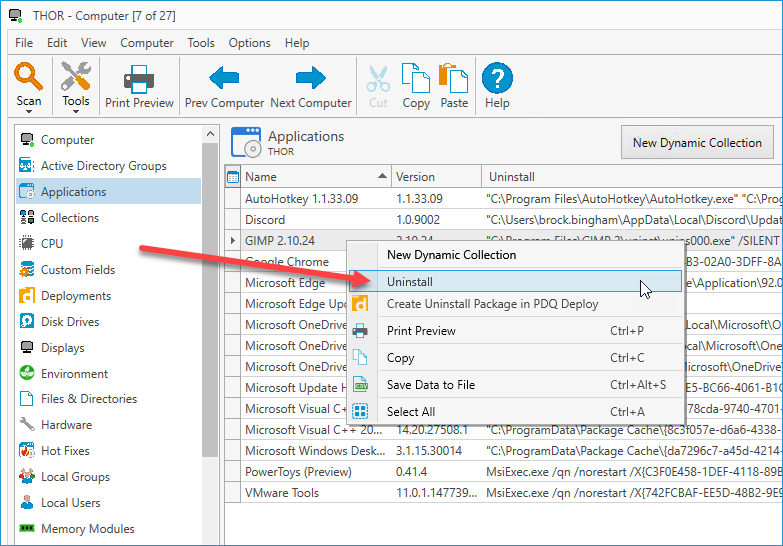
Task: Expand the Tools toolbar dropdown arrow
Action: click(75, 111)
